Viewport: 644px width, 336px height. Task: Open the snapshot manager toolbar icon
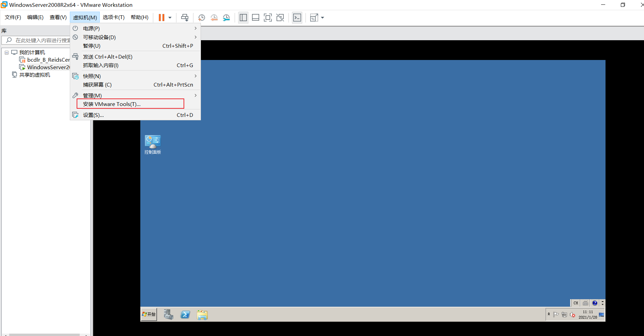(x=226, y=17)
